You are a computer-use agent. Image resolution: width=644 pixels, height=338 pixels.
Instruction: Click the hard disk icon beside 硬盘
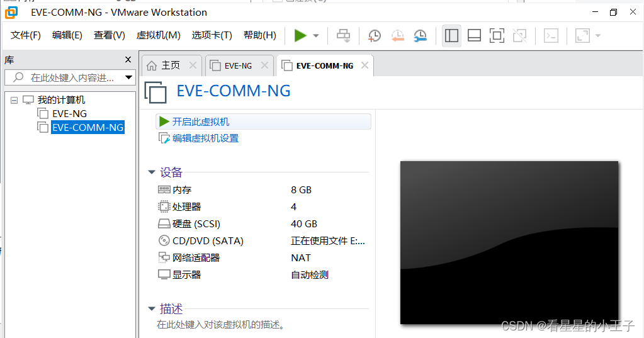pyautogui.click(x=164, y=224)
